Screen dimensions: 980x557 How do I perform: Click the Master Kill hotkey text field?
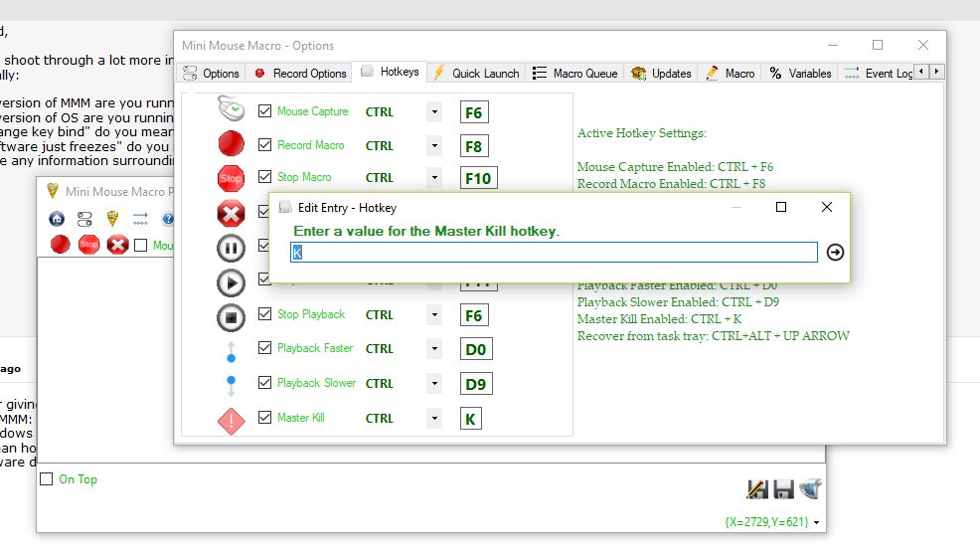tap(554, 252)
